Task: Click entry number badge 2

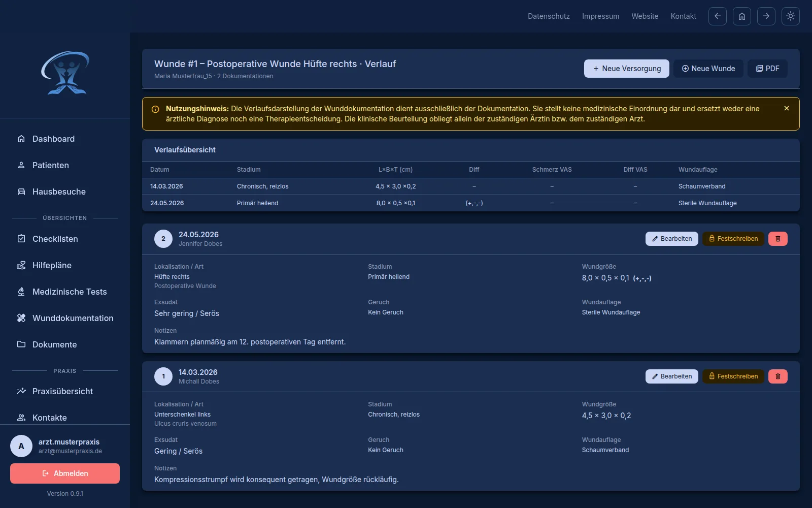Action: (163, 239)
